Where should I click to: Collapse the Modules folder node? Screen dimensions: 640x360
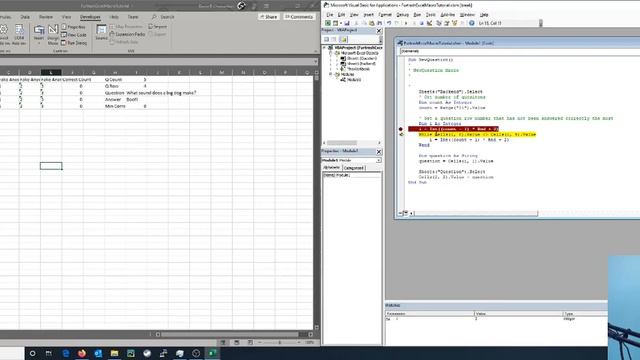(331, 74)
